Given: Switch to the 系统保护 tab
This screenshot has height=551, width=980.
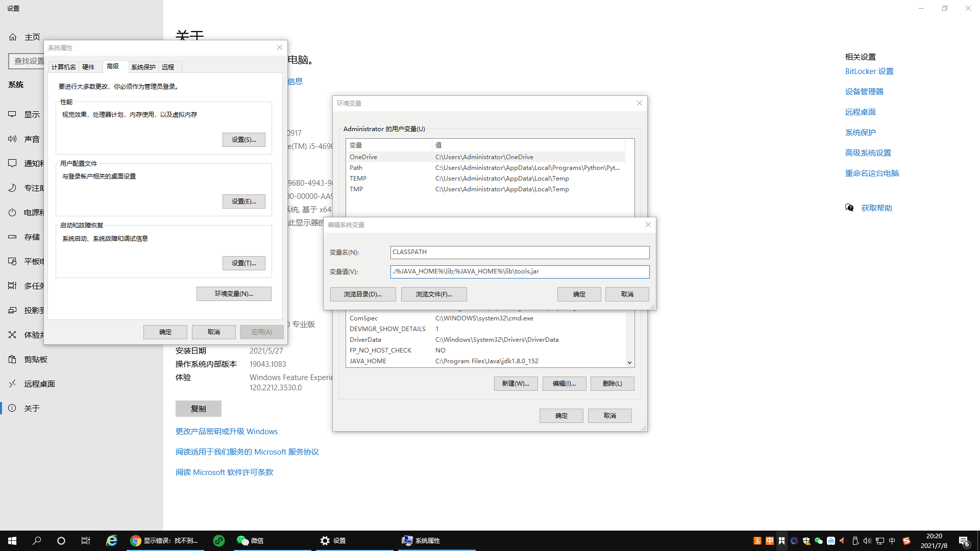Looking at the screenshot, I should tap(143, 67).
